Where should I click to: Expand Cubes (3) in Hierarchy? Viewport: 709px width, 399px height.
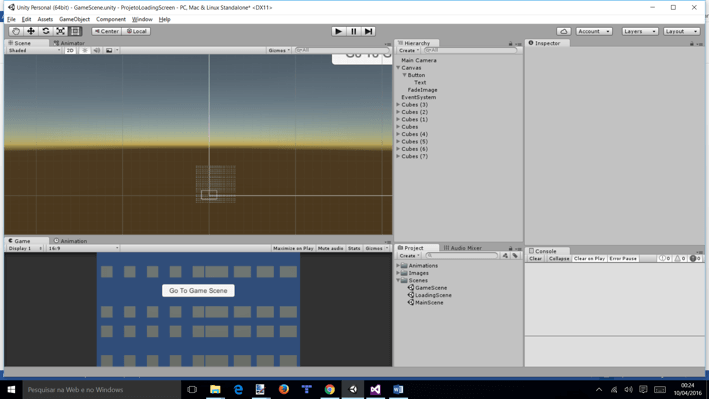point(398,104)
